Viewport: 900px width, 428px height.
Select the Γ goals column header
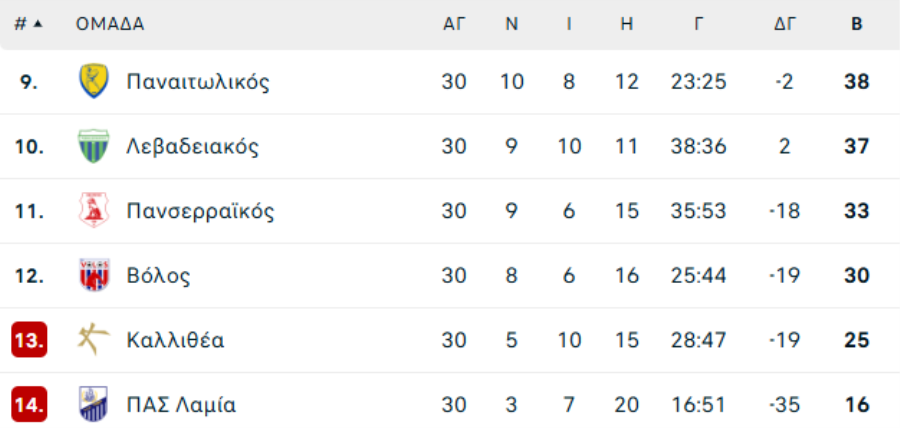coord(699,24)
